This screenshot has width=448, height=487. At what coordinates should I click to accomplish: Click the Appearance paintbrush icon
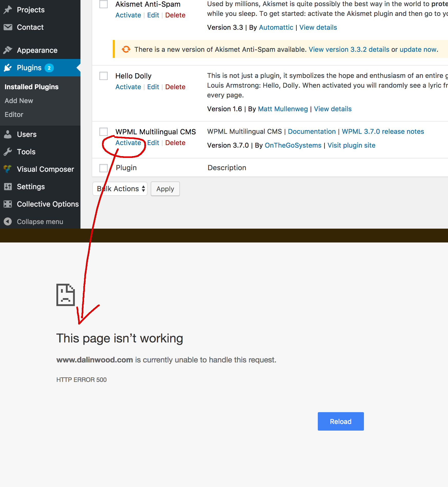(x=8, y=50)
